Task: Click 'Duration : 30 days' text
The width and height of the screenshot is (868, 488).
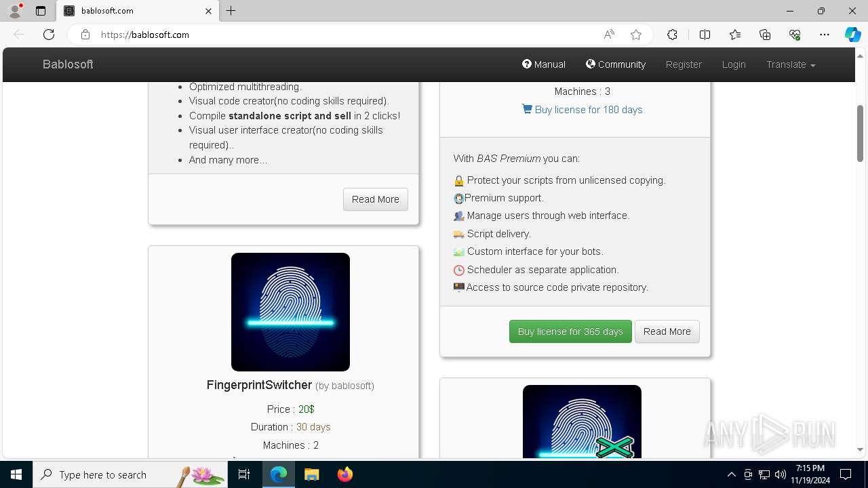Action: pyautogui.click(x=290, y=427)
